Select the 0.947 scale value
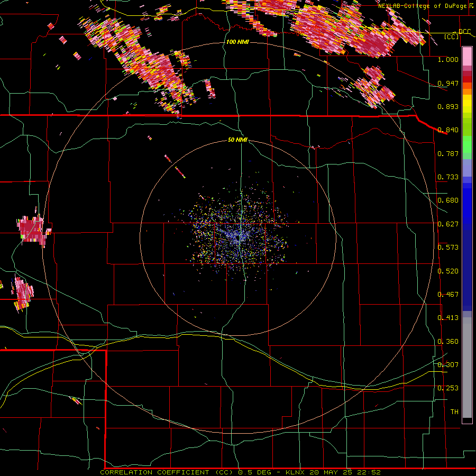The image size is (476, 476). 448,83
